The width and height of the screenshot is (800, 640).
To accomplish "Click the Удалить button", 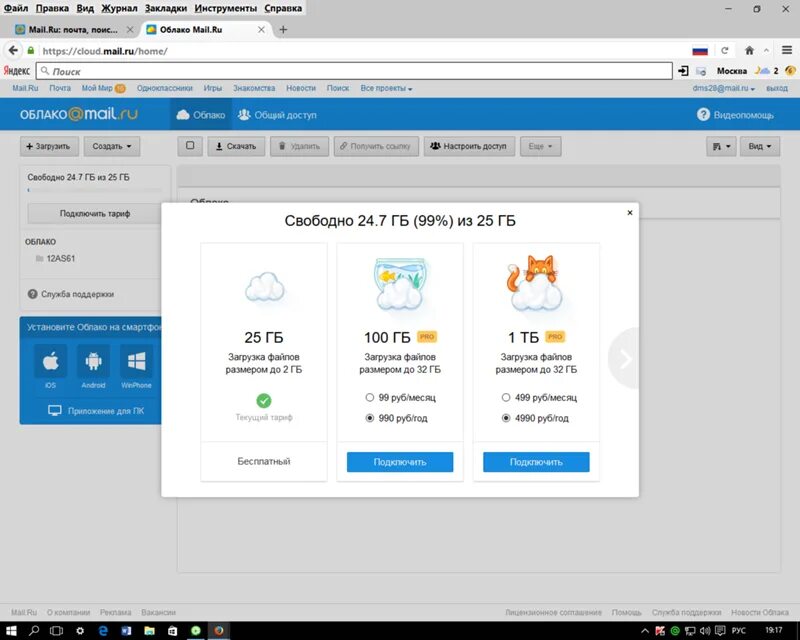I will pyautogui.click(x=299, y=146).
